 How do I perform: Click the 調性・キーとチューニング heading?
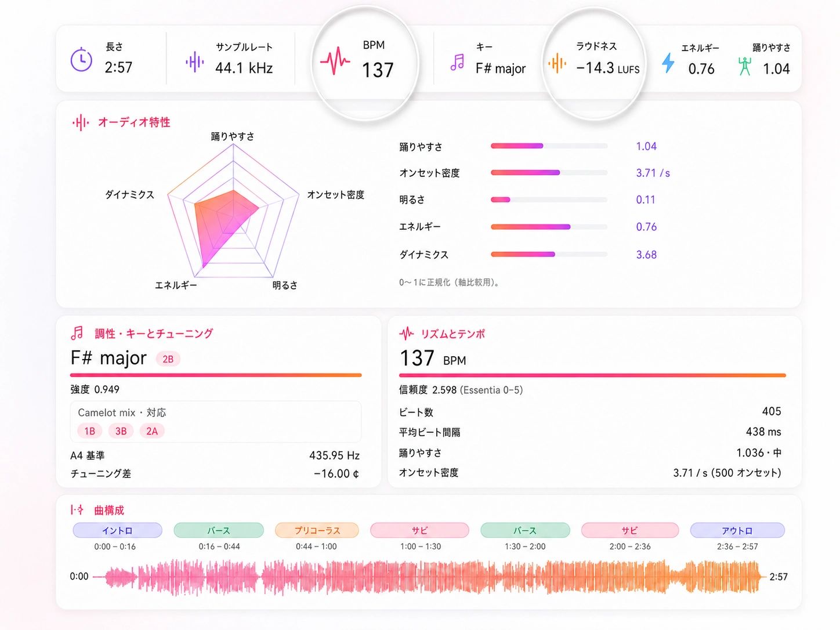(154, 334)
